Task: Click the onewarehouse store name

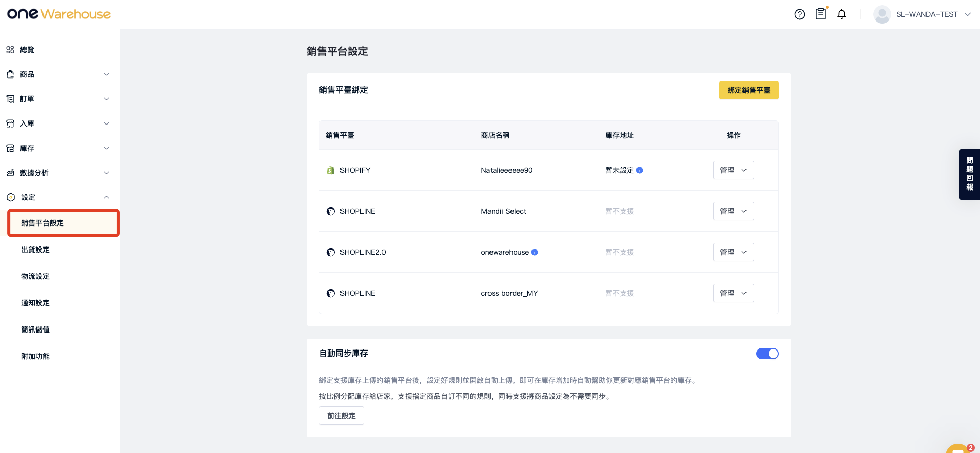Action: click(505, 252)
